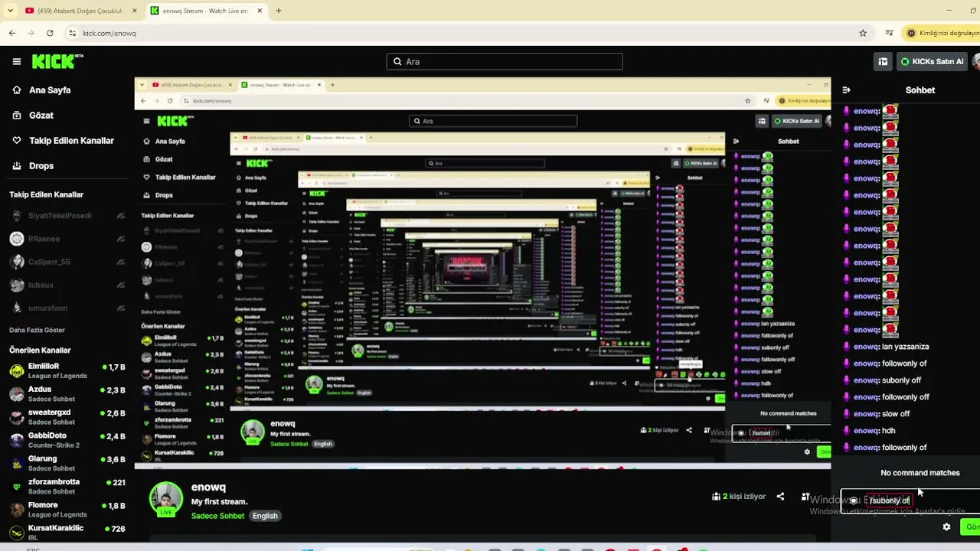This screenshot has height=551, width=980.
Task: Click the chat input containing /subonly of
Action: click(x=910, y=500)
